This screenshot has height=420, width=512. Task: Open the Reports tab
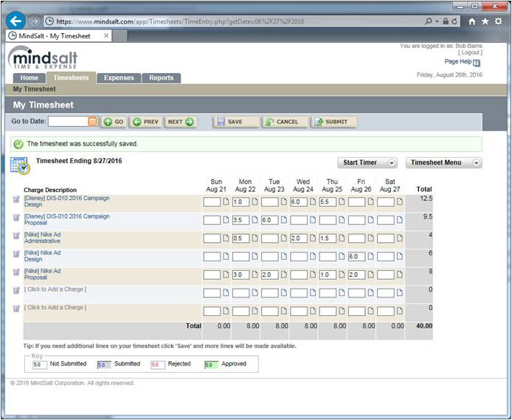click(162, 78)
